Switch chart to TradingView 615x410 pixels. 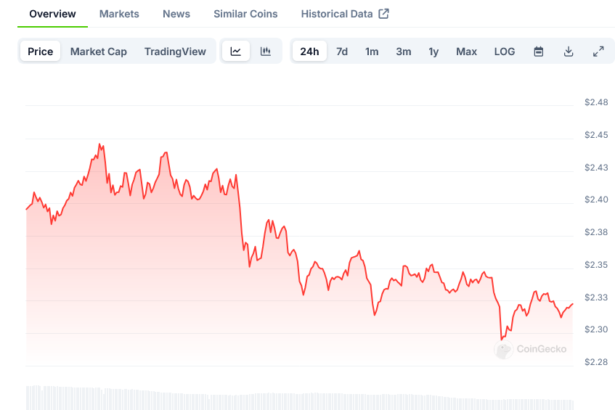pos(175,51)
